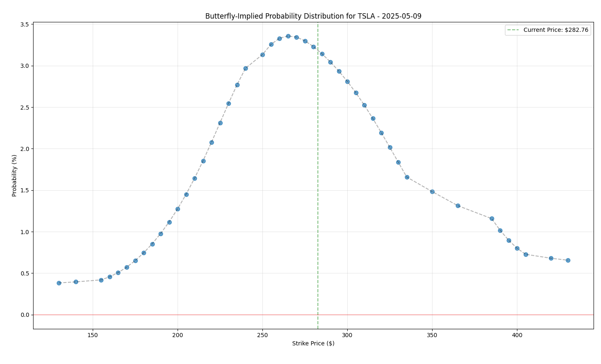Click the y-axis tick label 3.5
601x364 pixels.
coord(25,24)
